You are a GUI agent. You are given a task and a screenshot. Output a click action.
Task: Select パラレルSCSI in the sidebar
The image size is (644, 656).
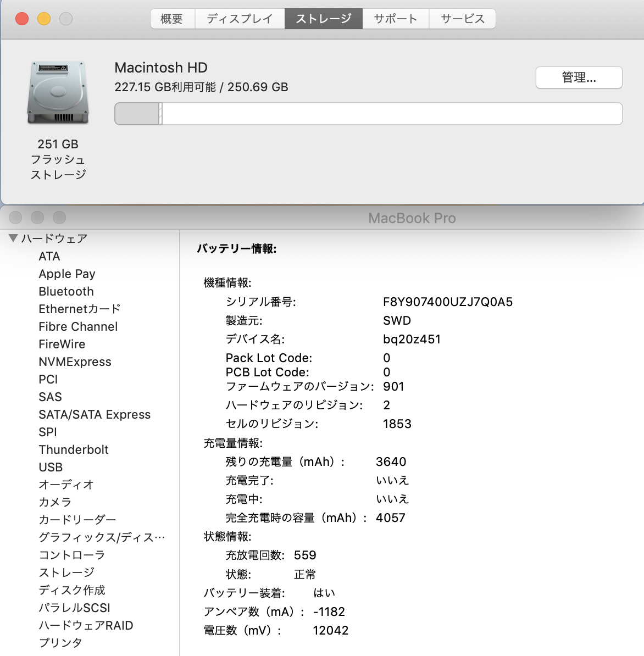coord(75,608)
